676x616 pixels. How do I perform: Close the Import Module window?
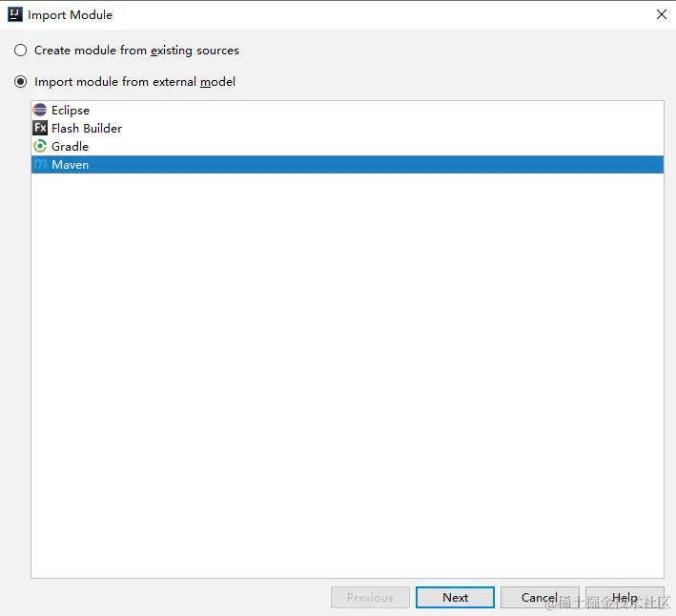pos(662,14)
